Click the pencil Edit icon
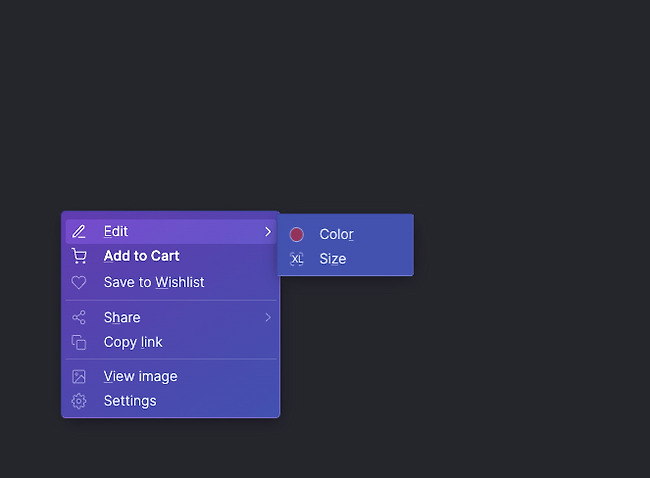This screenshot has height=478, width=650. [79, 231]
